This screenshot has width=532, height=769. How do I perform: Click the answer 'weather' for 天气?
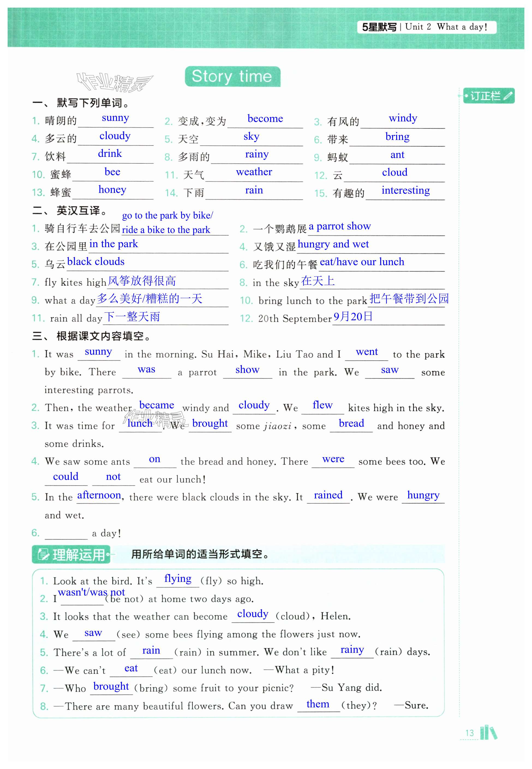[x=254, y=172]
